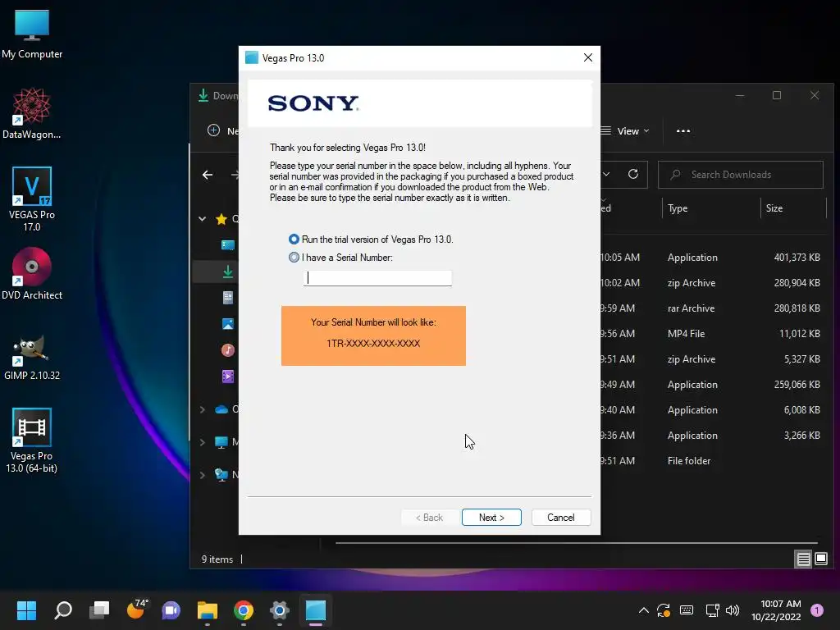Open address bar history dropdown in Explorer
Viewport: 840px width, 630px height.
coord(606,174)
